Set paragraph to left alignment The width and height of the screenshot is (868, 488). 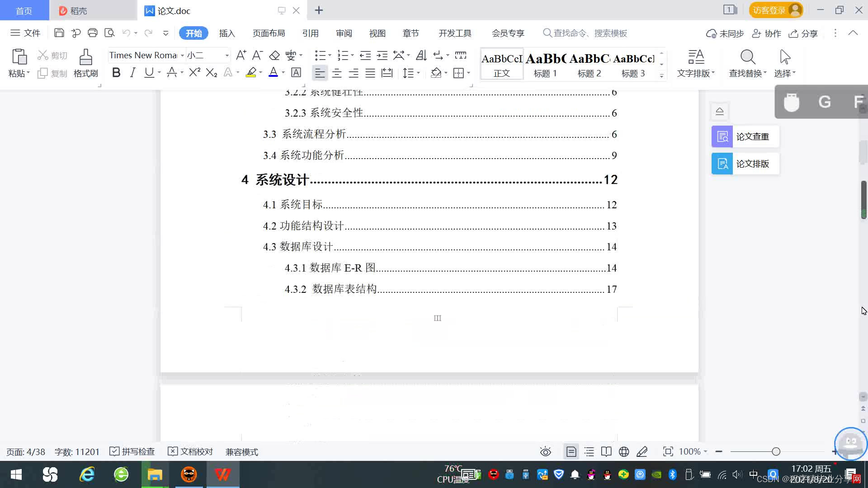320,73
